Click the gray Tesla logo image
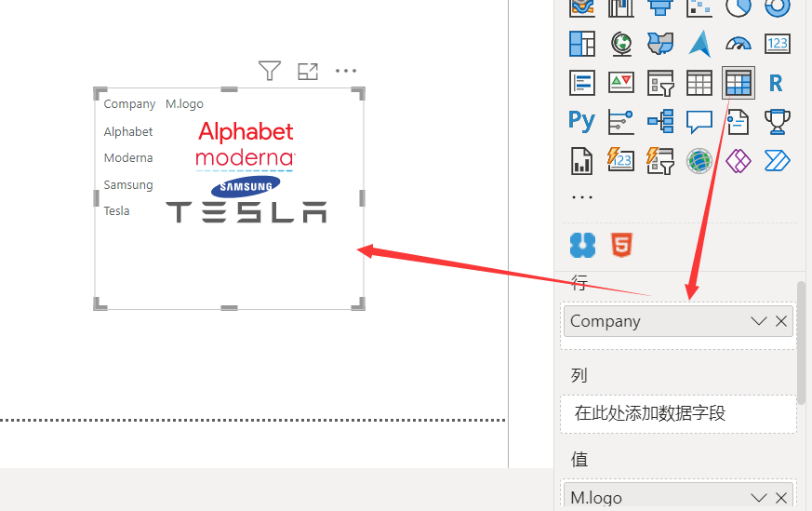 click(246, 212)
